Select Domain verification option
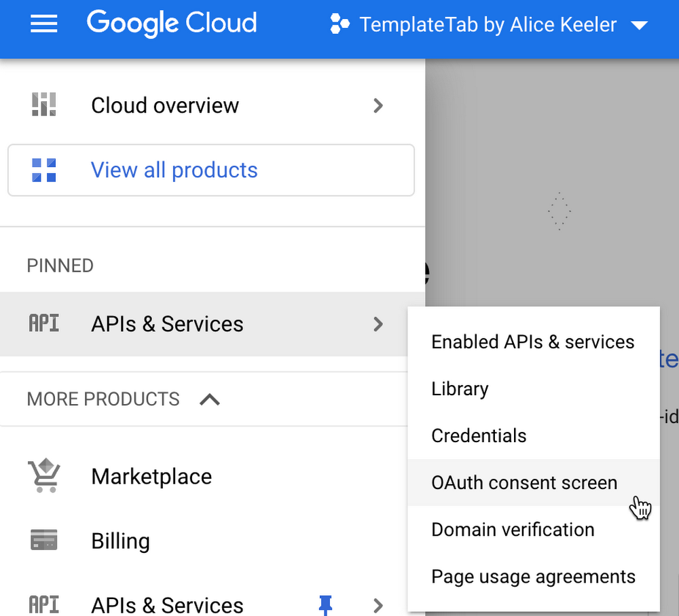 point(513,530)
